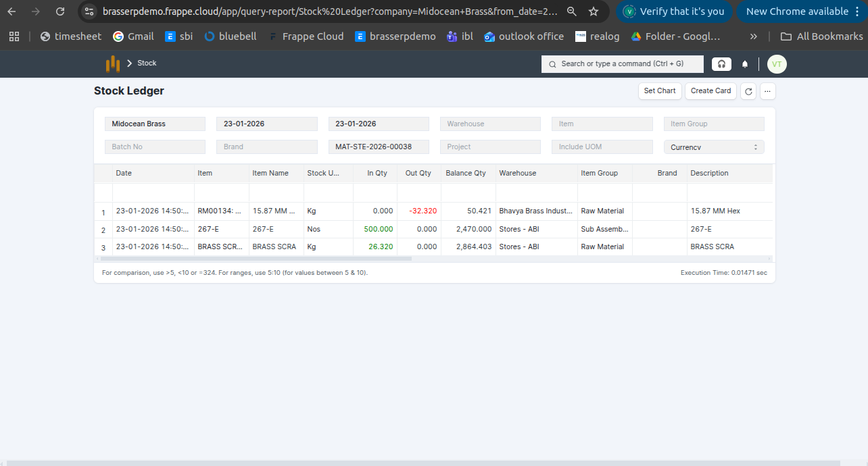Open the help headset icon

[721, 64]
